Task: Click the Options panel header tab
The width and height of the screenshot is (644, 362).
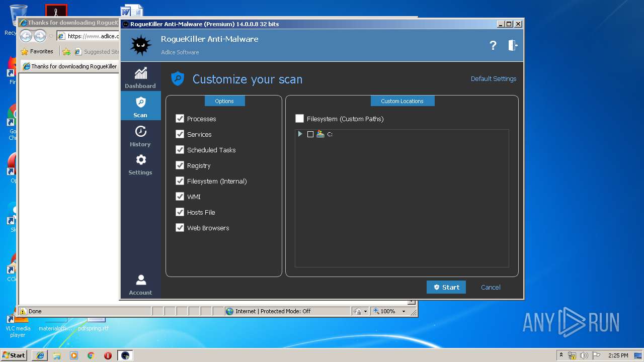Action: (224, 101)
